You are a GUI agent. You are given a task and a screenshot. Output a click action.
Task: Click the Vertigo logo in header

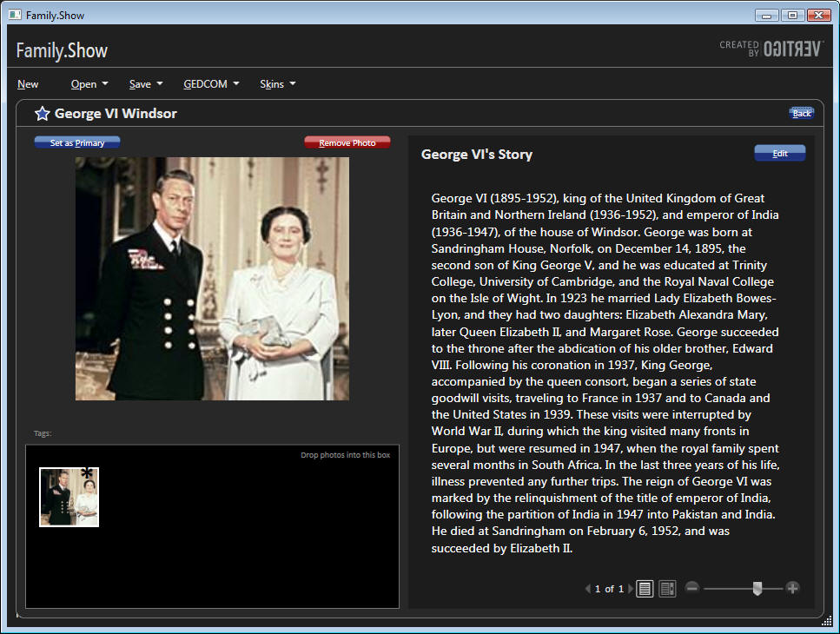click(x=771, y=49)
